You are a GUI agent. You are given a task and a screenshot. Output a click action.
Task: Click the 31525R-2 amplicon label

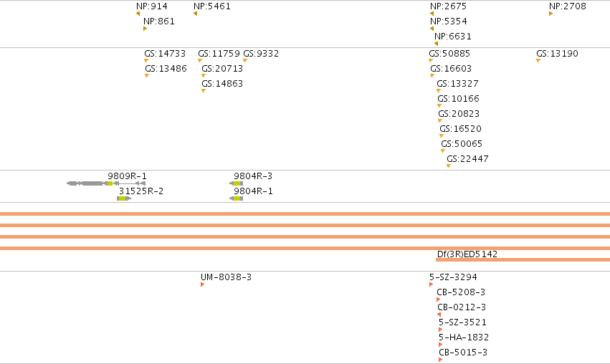(x=141, y=192)
